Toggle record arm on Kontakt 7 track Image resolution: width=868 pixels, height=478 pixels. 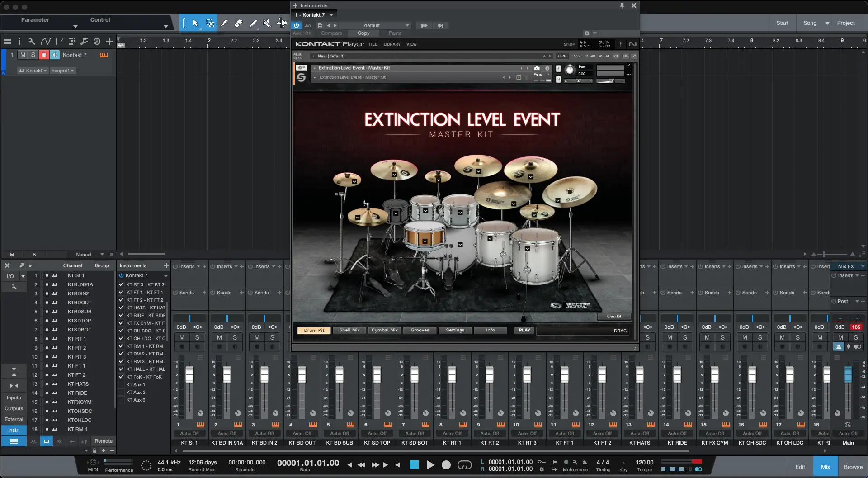44,55
